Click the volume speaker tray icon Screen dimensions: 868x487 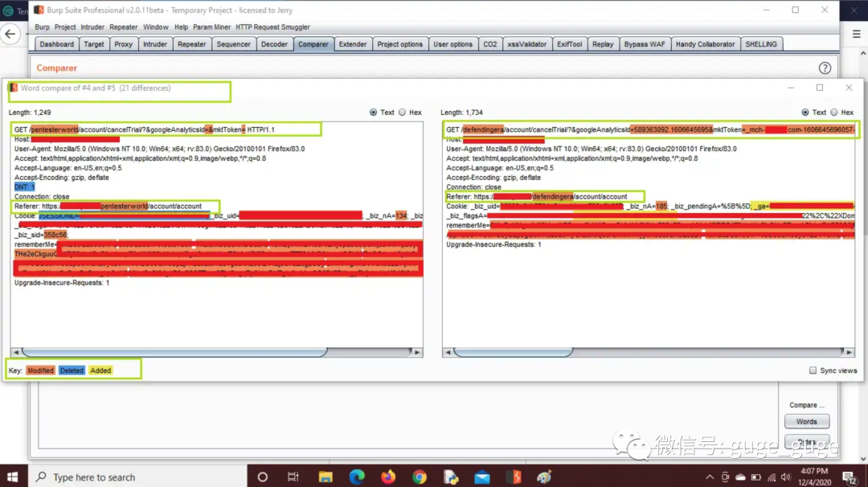pyautogui.click(x=786, y=477)
